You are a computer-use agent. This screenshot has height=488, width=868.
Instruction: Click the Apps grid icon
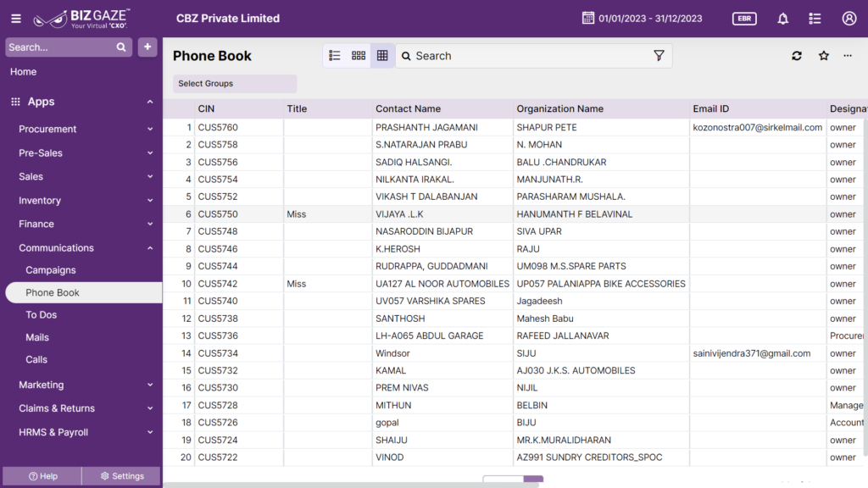[x=15, y=102]
